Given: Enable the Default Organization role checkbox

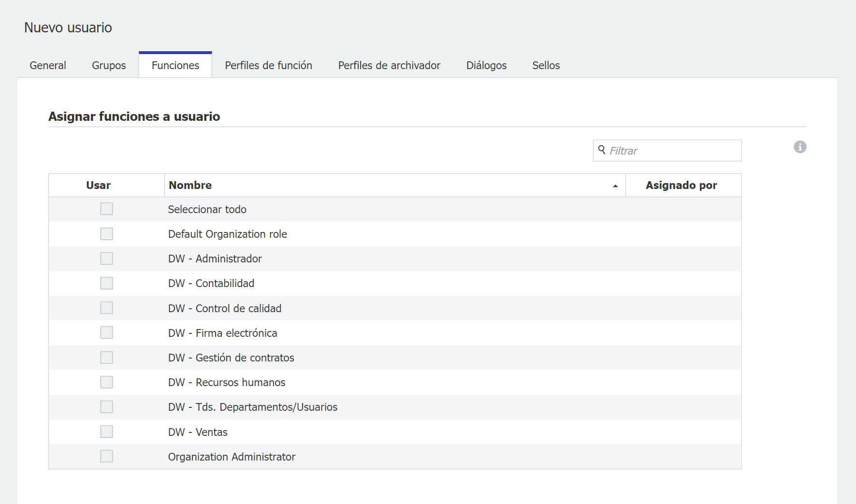Looking at the screenshot, I should [106, 234].
